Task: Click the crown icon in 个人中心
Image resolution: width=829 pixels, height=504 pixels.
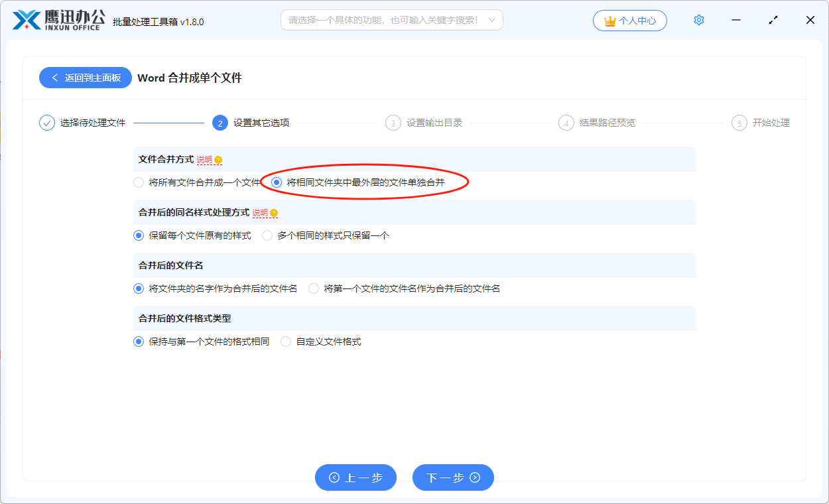Action: [x=611, y=20]
